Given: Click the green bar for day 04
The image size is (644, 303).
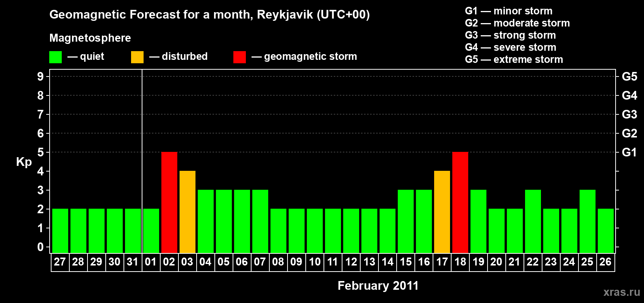Looking at the screenshot, I should coord(206,222).
